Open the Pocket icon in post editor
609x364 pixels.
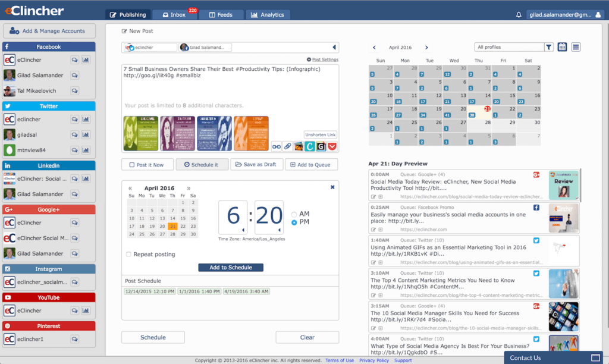click(x=332, y=146)
